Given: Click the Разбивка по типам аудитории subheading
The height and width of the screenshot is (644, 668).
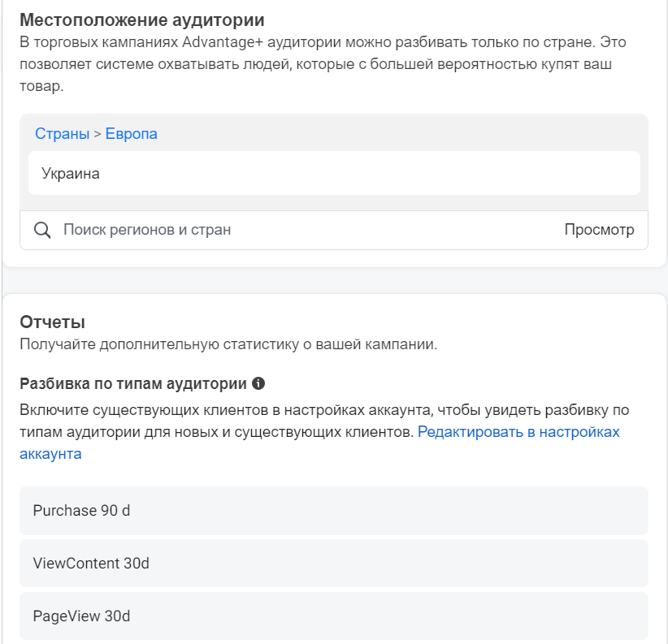Looking at the screenshot, I should pos(133,383).
